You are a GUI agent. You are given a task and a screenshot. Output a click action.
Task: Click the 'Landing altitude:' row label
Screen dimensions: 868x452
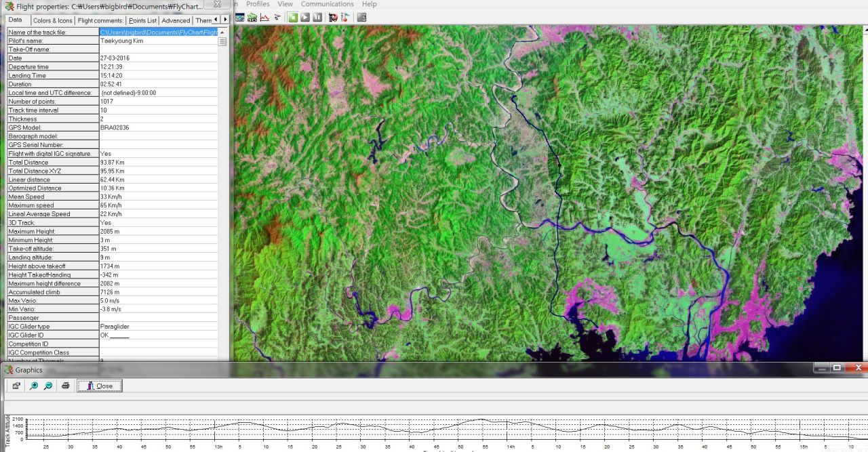pyautogui.click(x=53, y=258)
